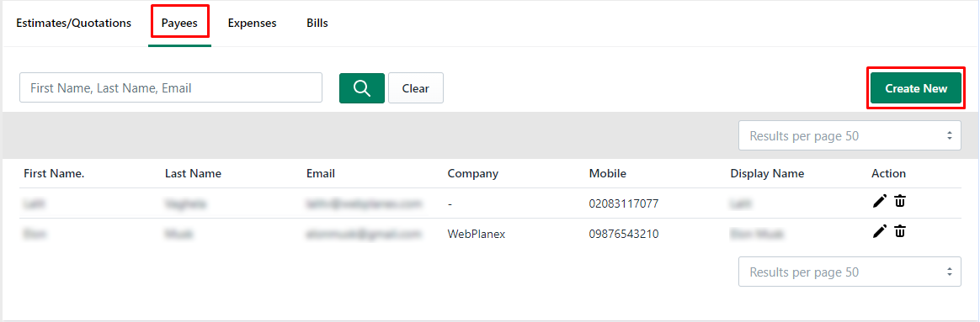Viewport: 980px width, 322px height.
Task: Delete the payee with mobile 02083117077
Action: coord(900,201)
